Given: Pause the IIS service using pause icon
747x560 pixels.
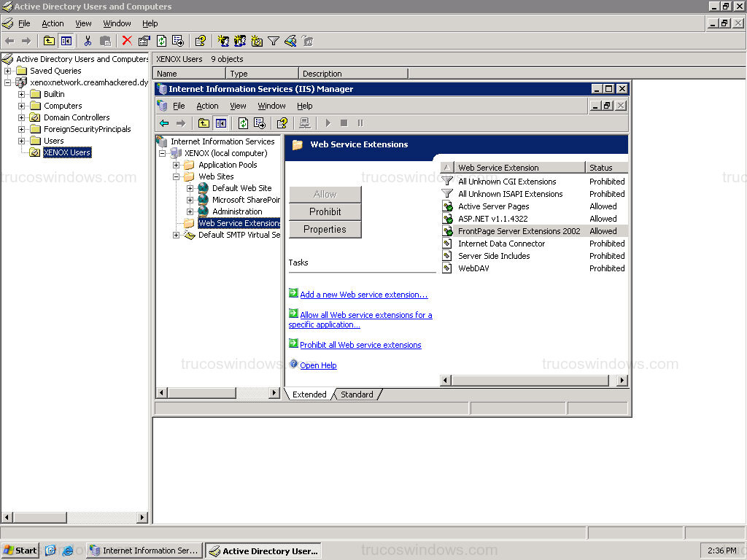Looking at the screenshot, I should pos(360,122).
